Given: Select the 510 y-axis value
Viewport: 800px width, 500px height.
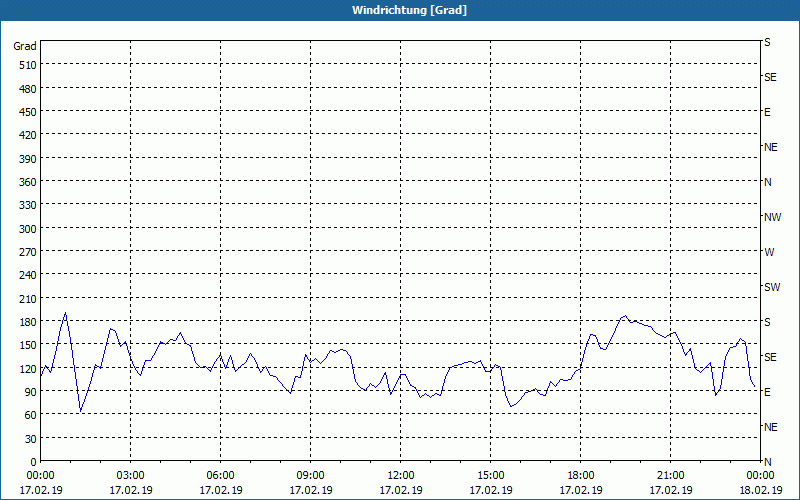Looking at the screenshot, I should pos(29,65).
